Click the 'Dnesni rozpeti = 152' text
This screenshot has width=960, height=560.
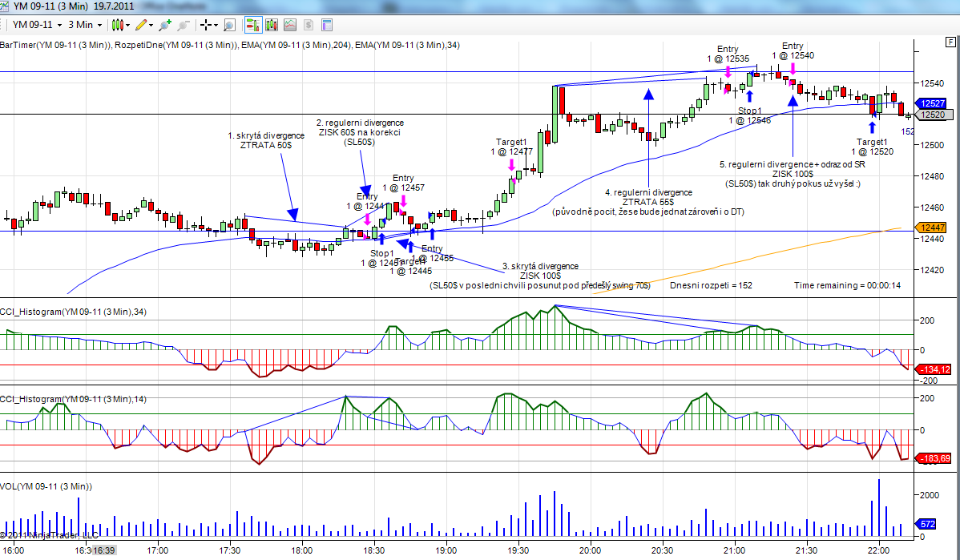tap(711, 285)
